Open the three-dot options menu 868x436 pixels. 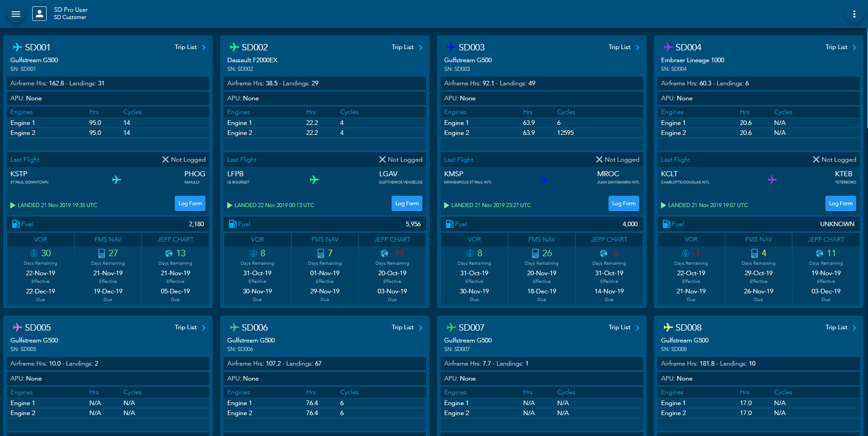(854, 14)
